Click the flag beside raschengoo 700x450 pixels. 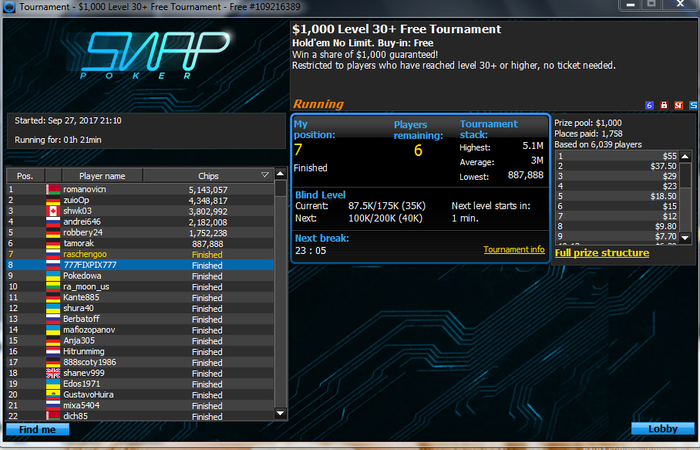tap(53, 254)
